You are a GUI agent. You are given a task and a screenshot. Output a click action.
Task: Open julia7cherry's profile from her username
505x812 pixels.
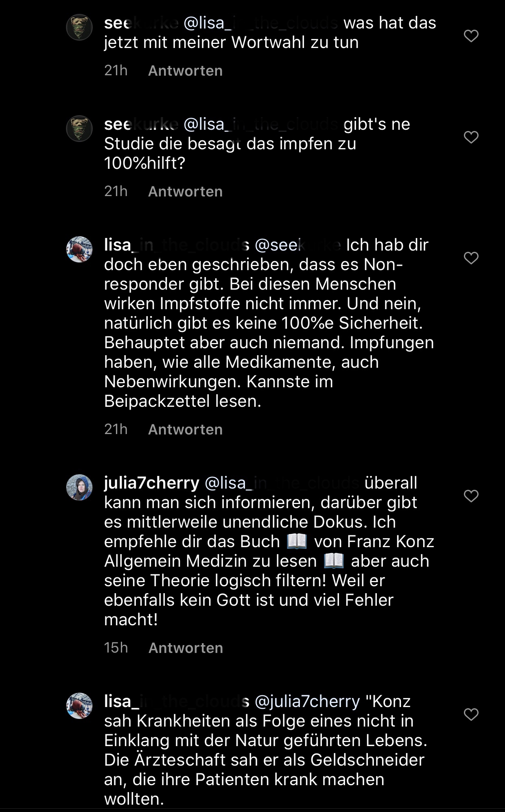pos(151,483)
